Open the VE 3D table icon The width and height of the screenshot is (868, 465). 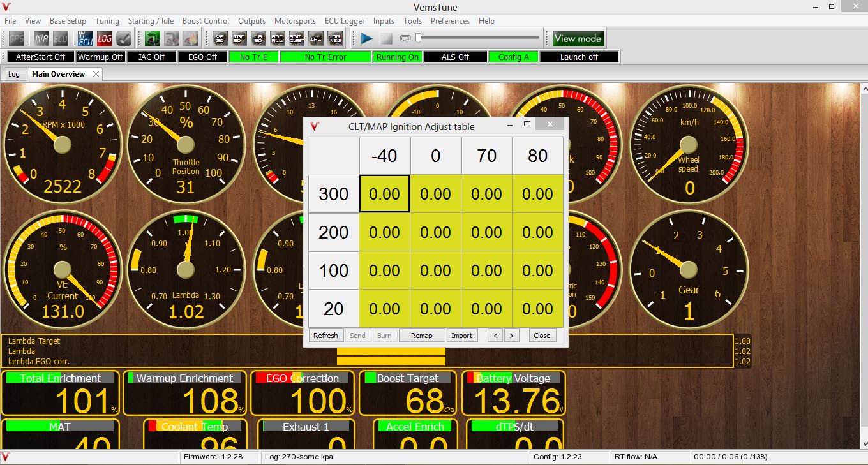click(220, 38)
